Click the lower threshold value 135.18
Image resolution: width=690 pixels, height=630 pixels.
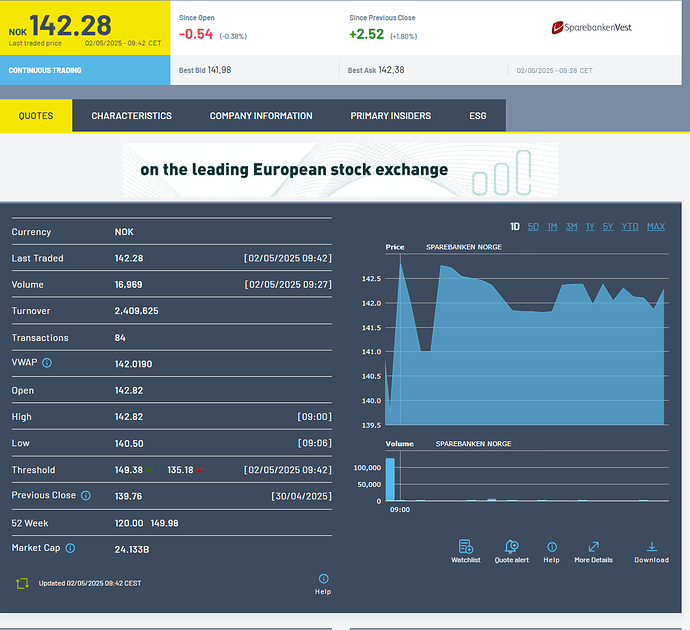pyautogui.click(x=180, y=470)
